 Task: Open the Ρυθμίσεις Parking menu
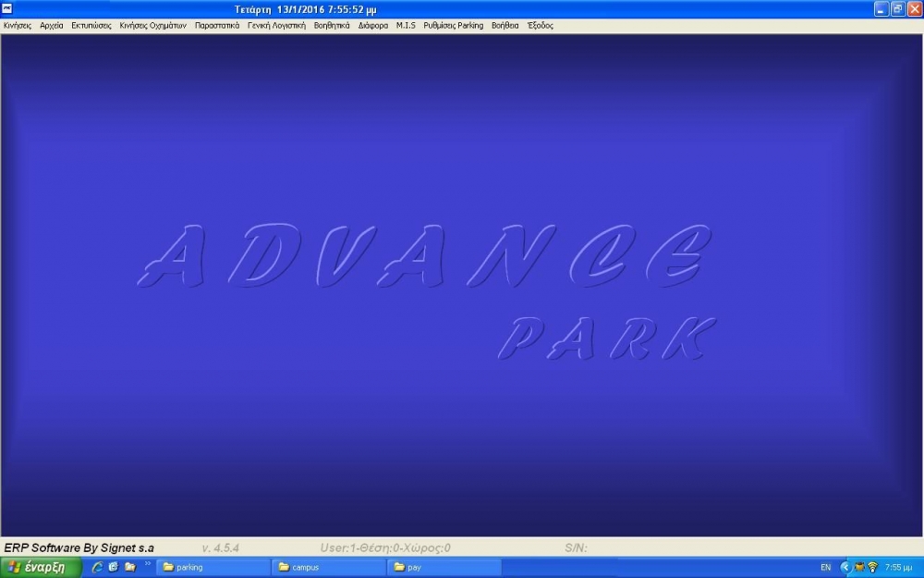point(453,25)
